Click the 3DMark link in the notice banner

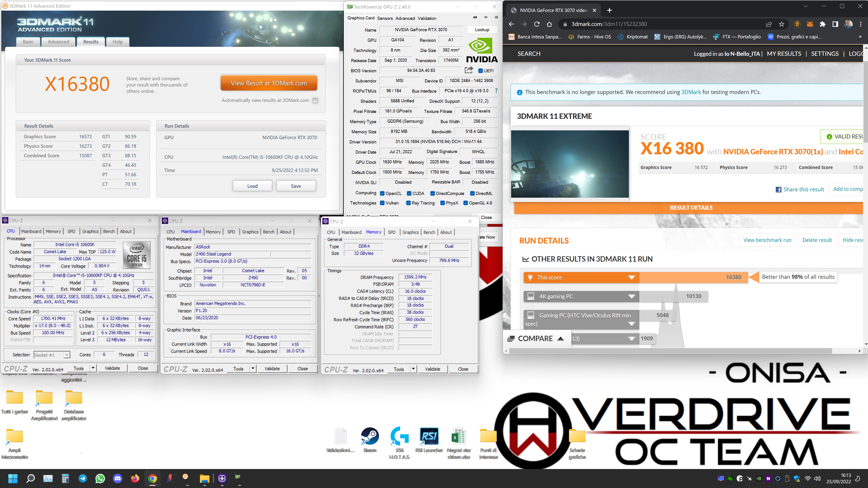pyautogui.click(x=691, y=92)
